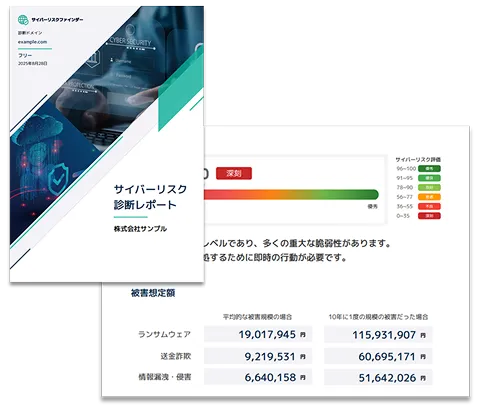This screenshot has width=478, height=408.
Task: Click the 情報漏洩・侵害 row label
Action: 165,377
